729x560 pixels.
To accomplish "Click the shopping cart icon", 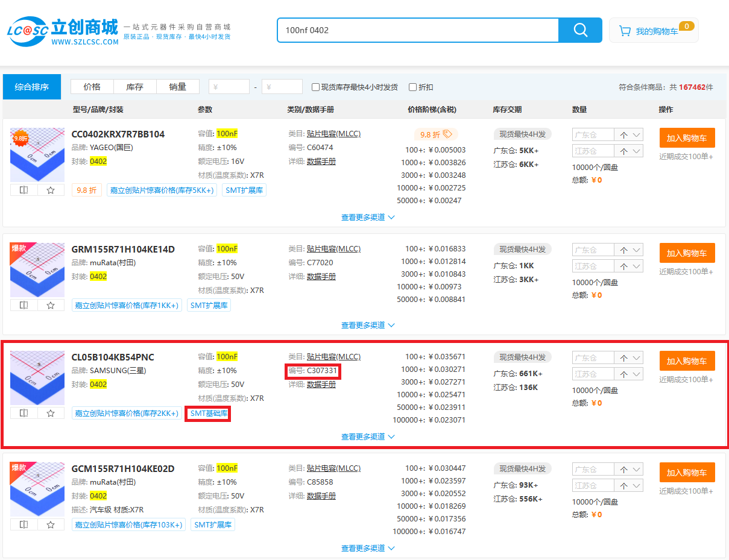I will click(x=625, y=31).
